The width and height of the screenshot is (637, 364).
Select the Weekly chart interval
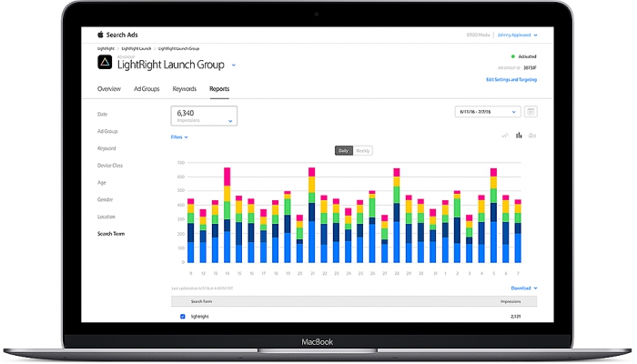[x=362, y=151]
